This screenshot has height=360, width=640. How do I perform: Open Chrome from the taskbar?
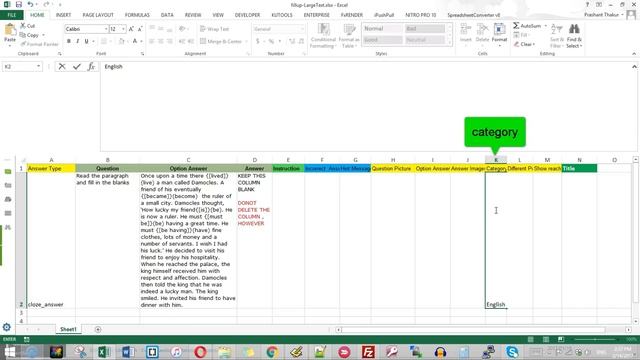point(272,351)
